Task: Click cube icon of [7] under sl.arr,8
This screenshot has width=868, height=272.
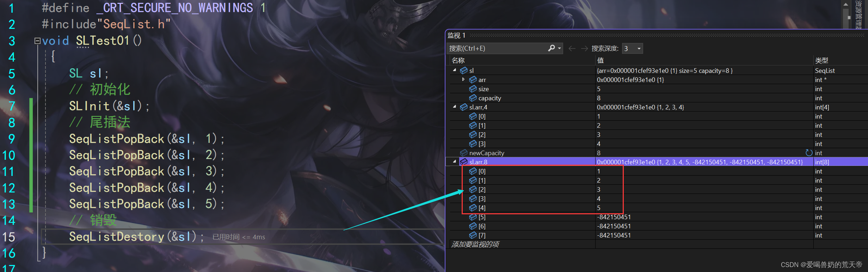Action: coord(473,235)
